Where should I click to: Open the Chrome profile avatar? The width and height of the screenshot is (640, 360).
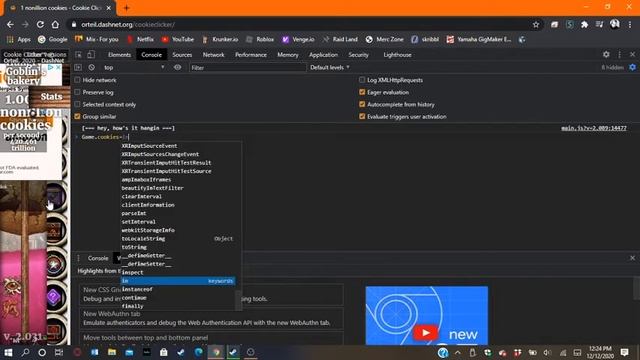tap(615, 24)
